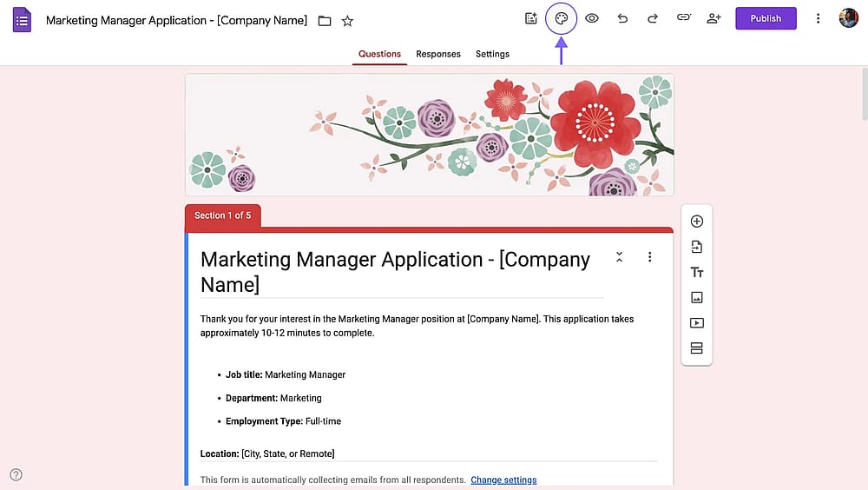Viewport: 868px width, 490px height.
Task: Click the Section 1 of 5 label
Action: point(222,215)
